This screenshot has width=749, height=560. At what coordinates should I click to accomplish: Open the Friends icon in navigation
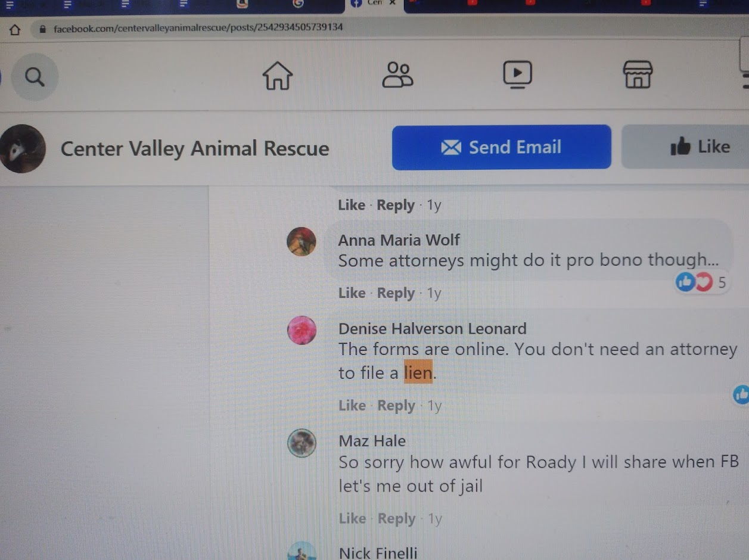[x=397, y=75]
